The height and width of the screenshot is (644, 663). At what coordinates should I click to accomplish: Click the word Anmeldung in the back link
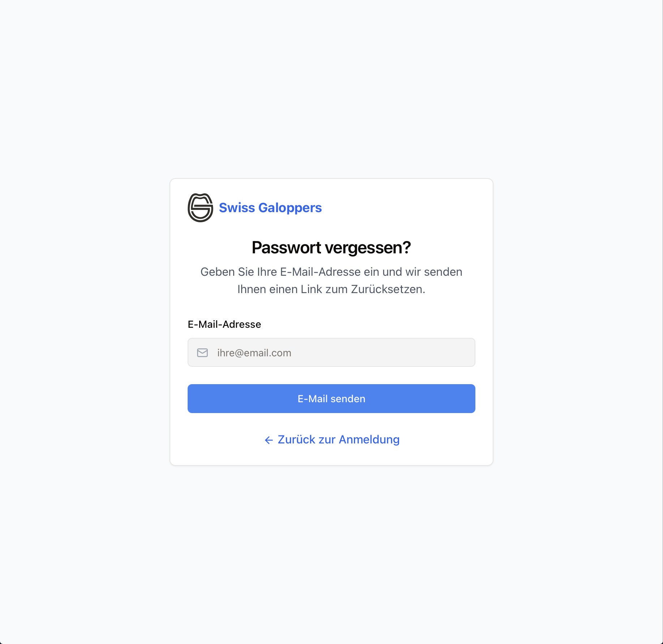(x=369, y=439)
